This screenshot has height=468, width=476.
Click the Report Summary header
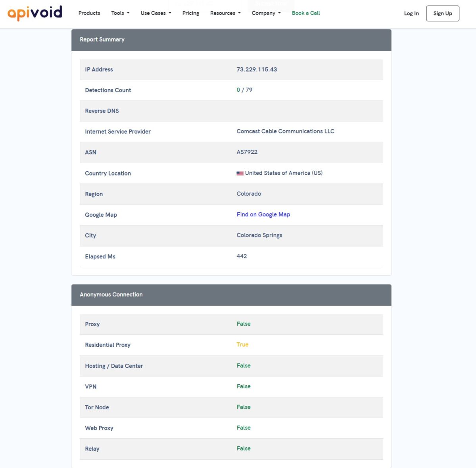[x=231, y=40]
